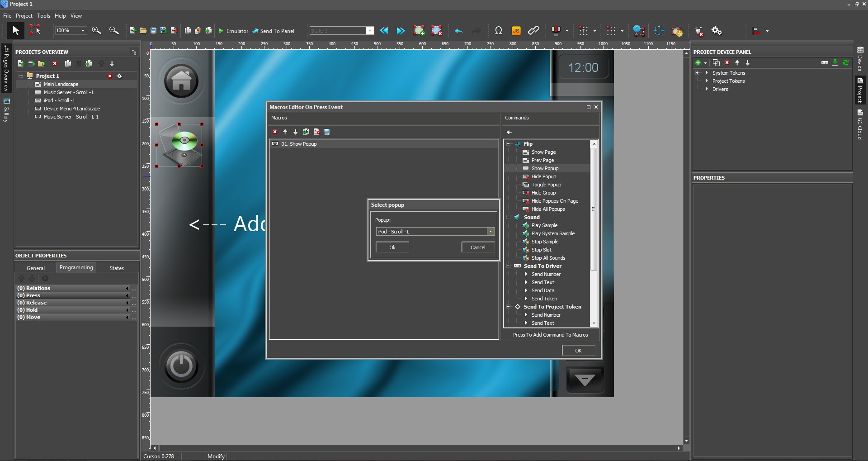Expand the iPod - Scroll - L popup dropdown

pyautogui.click(x=491, y=231)
